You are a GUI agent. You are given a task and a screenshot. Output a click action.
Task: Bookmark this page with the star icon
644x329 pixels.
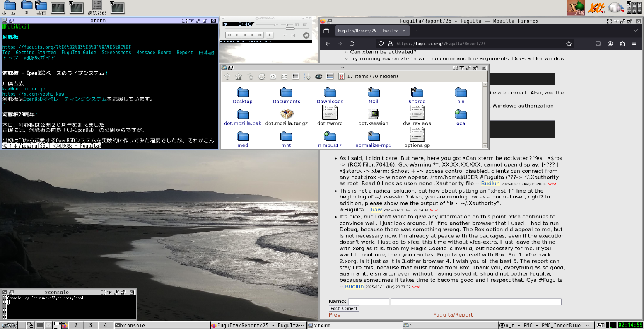(569, 44)
